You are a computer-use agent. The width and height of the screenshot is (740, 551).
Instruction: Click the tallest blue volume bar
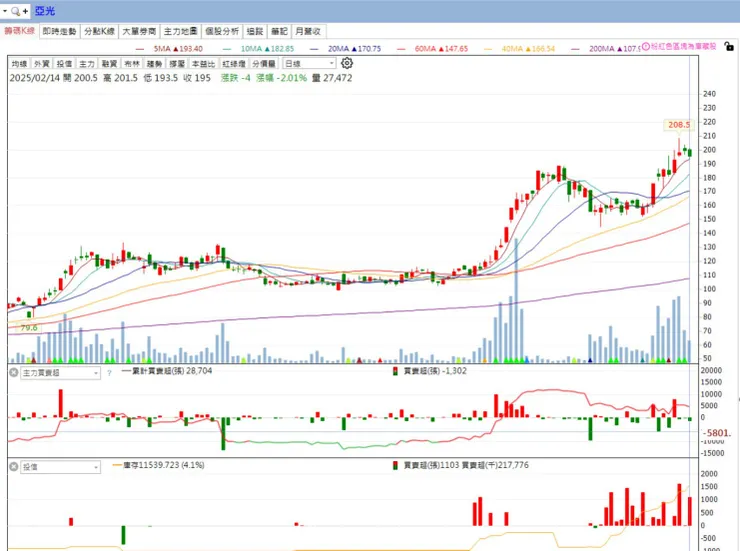tap(516, 300)
